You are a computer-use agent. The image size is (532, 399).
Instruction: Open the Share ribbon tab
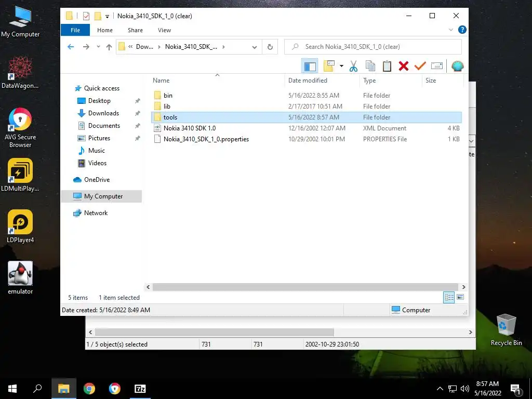(x=135, y=30)
